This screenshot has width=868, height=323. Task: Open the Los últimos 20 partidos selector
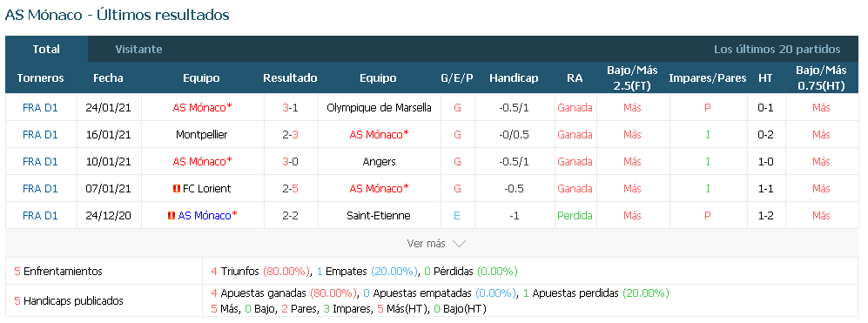(x=777, y=50)
